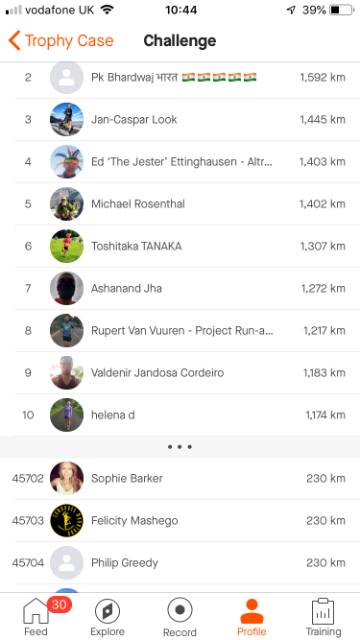
Task: Open Sophie Barker's profile picture
Action: (x=67, y=478)
